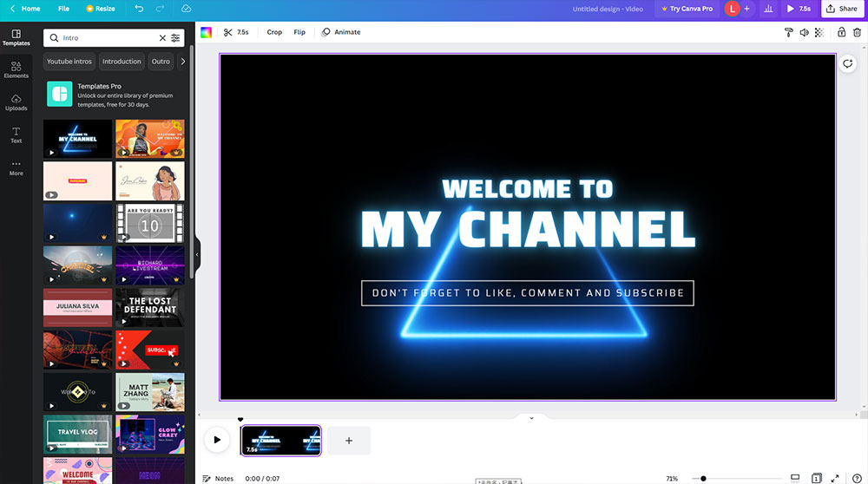This screenshot has width=868, height=484.
Task: Select the 7.5s timeline clip
Action: 281,441
